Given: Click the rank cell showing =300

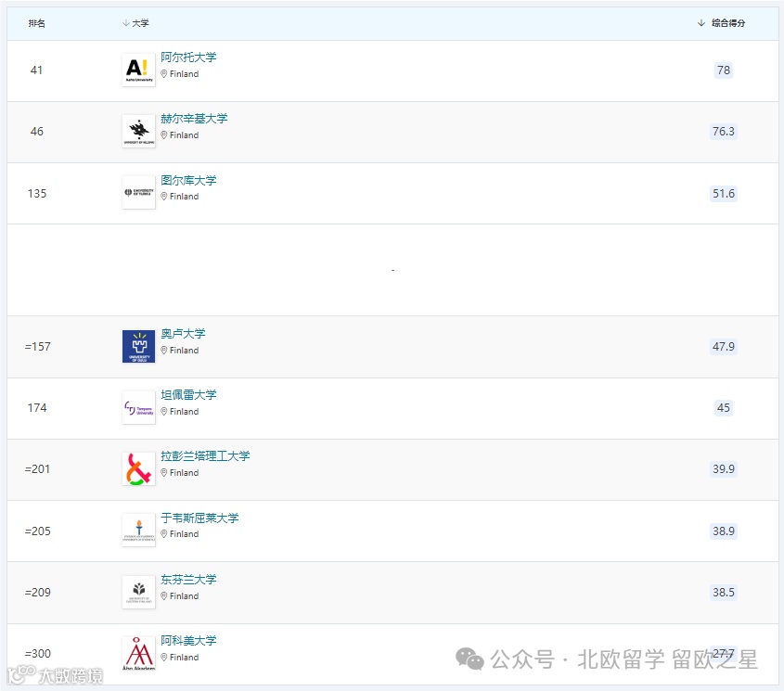Looking at the screenshot, I should tap(38, 653).
